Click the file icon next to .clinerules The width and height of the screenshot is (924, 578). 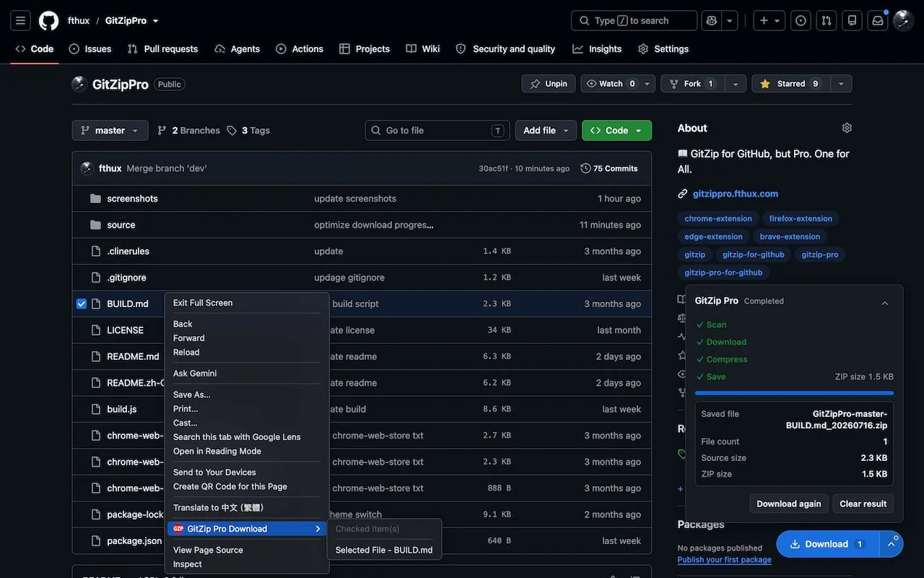(x=95, y=251)
